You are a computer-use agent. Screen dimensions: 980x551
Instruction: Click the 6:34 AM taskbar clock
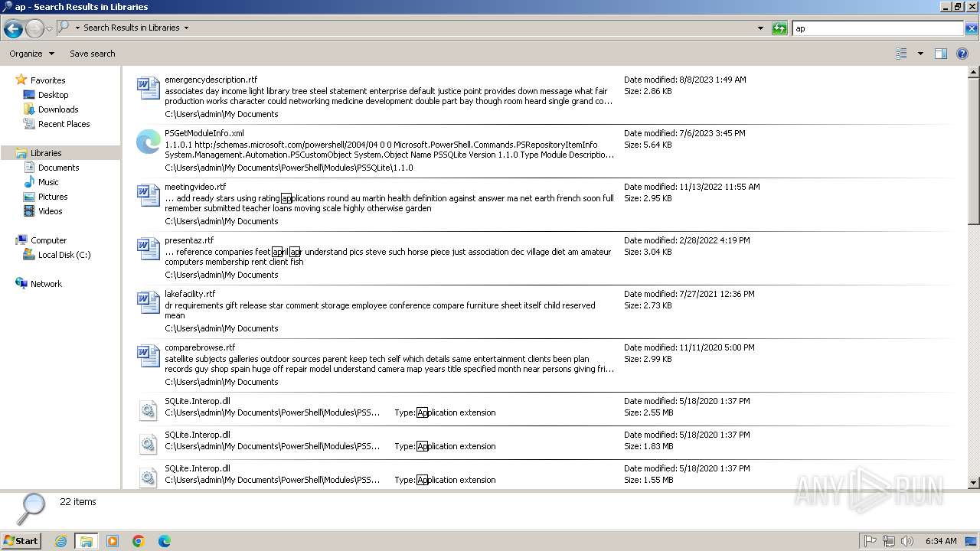pos(940,541)
